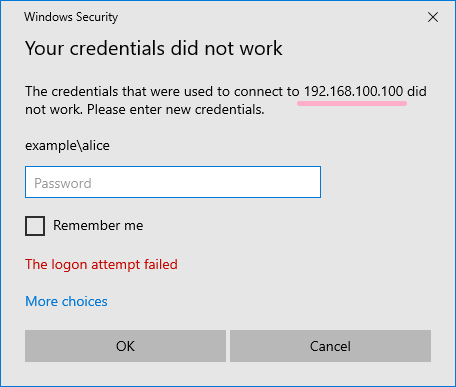Close the Windows Security dialog

433,17
